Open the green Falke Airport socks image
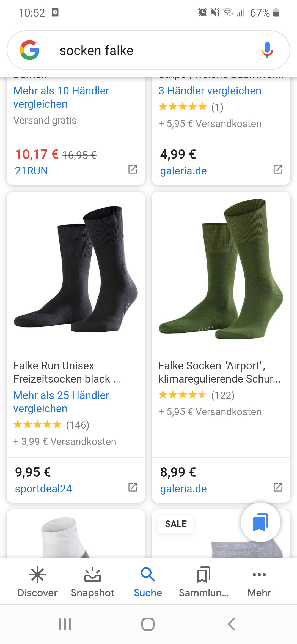 click(221, 270)
